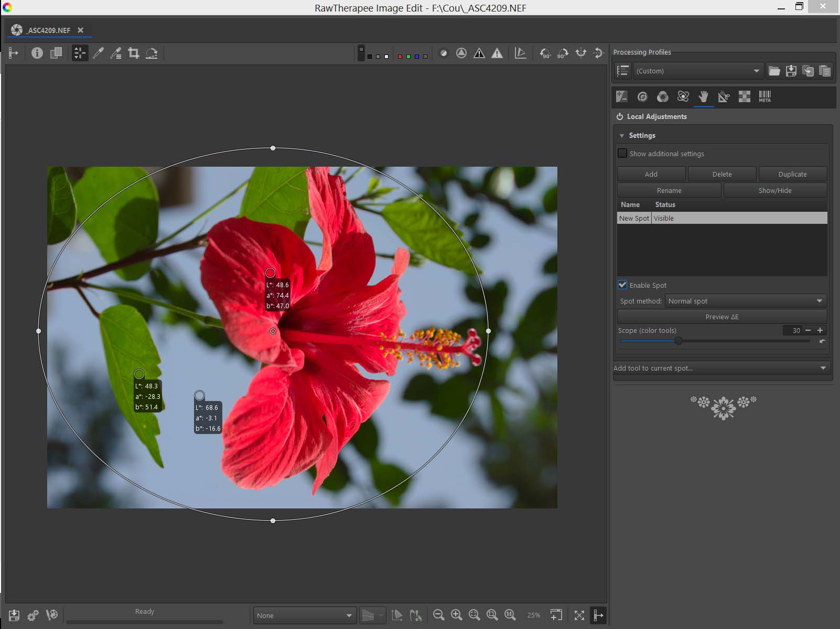Click the straighten/rotate tool icon

152,53
